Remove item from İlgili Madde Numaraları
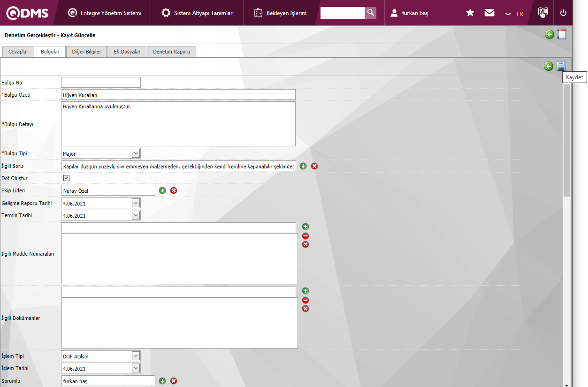 tap(305, 236)
